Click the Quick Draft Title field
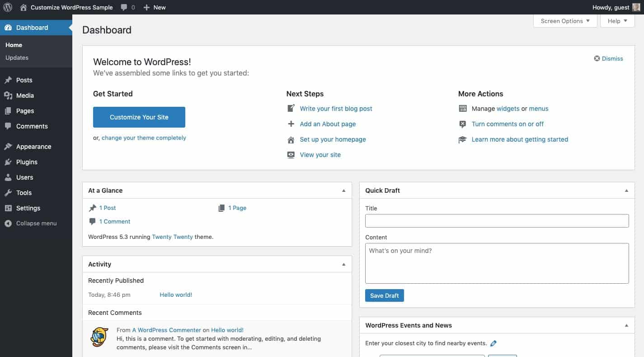 point(496,220)
